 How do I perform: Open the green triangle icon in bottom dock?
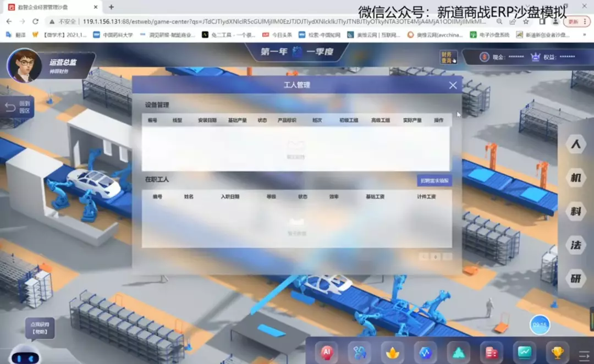pyautogui.click(x=458, y=352)
